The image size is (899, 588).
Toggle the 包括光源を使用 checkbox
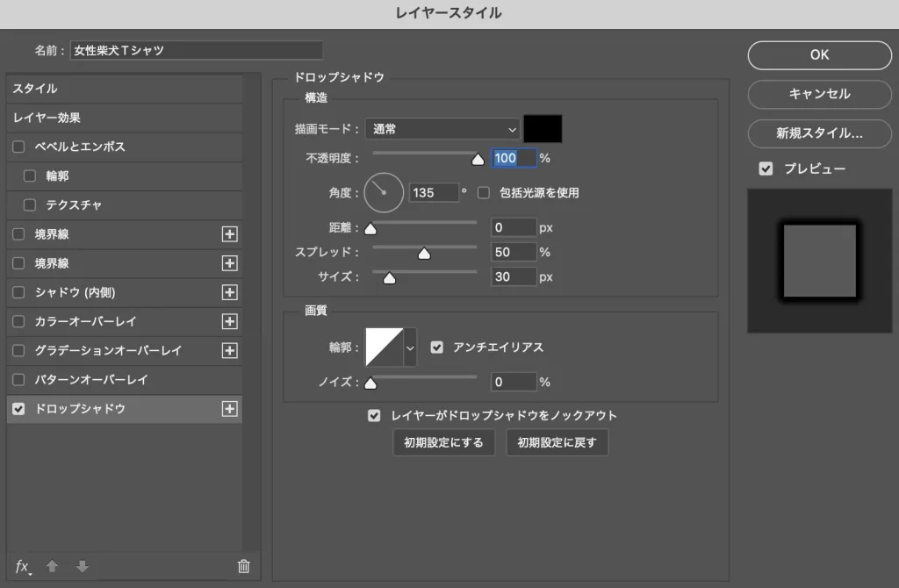pyautogui.click(x=483, y=192)
